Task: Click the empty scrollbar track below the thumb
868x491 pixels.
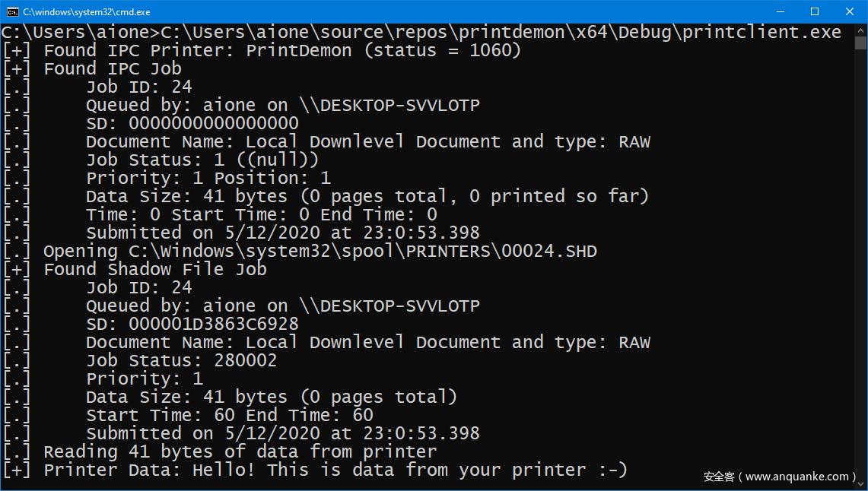Action: tap(860, 266)
